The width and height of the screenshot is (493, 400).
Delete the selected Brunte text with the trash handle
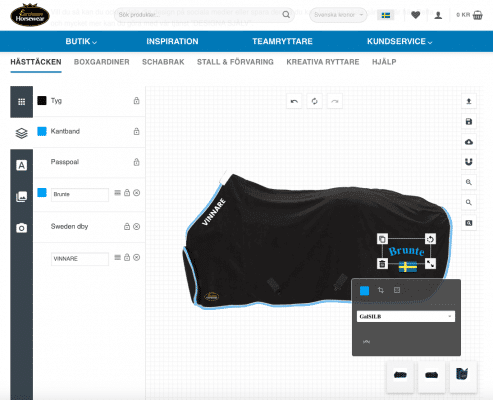(382, 264)
